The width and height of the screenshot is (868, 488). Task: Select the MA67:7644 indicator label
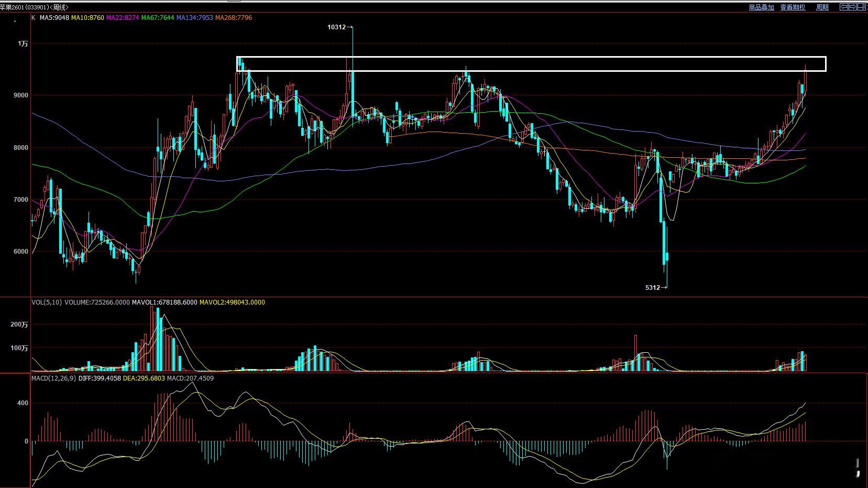click(x=158, y=18)
